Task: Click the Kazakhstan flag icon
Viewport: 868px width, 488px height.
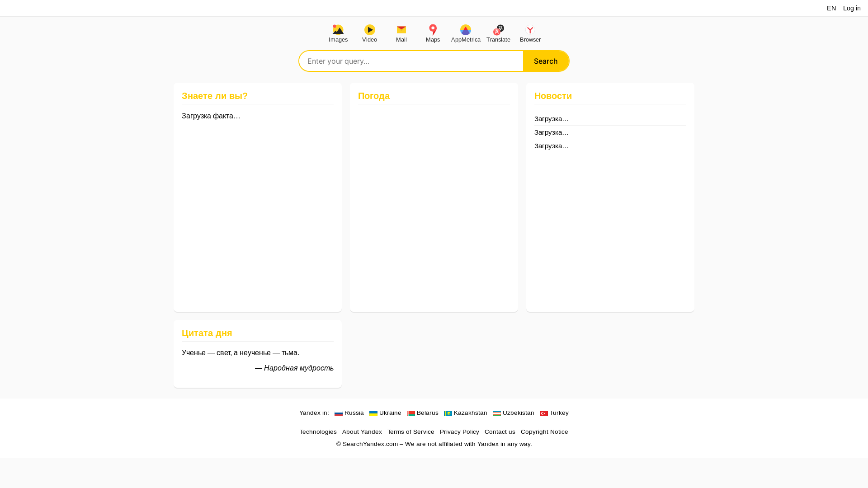Action: [x=448, y=413]
